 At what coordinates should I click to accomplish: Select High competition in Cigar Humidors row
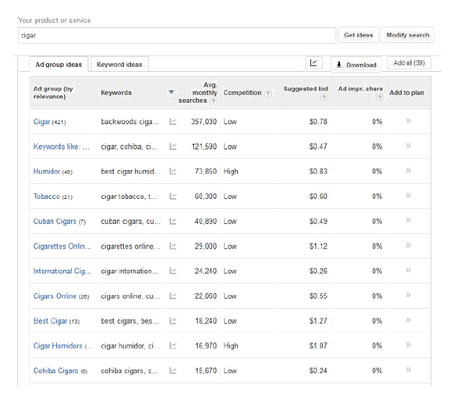pyautogui.click(x=231, y=346)
